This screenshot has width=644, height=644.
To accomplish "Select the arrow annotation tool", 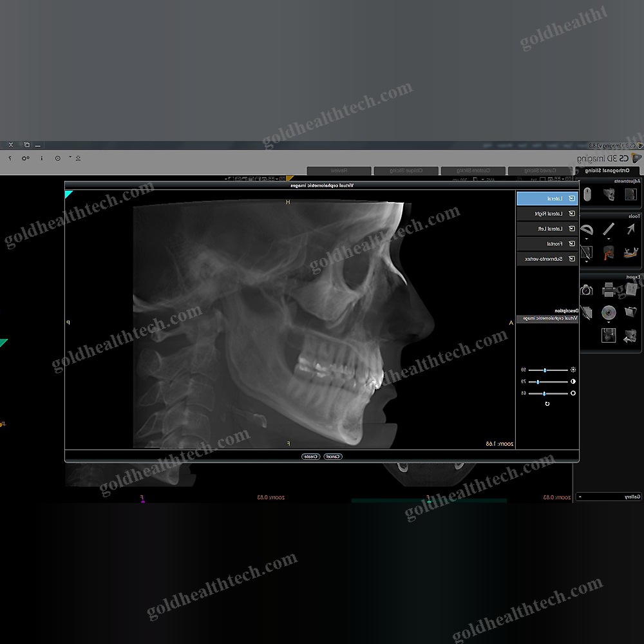I will pos(630,229).
